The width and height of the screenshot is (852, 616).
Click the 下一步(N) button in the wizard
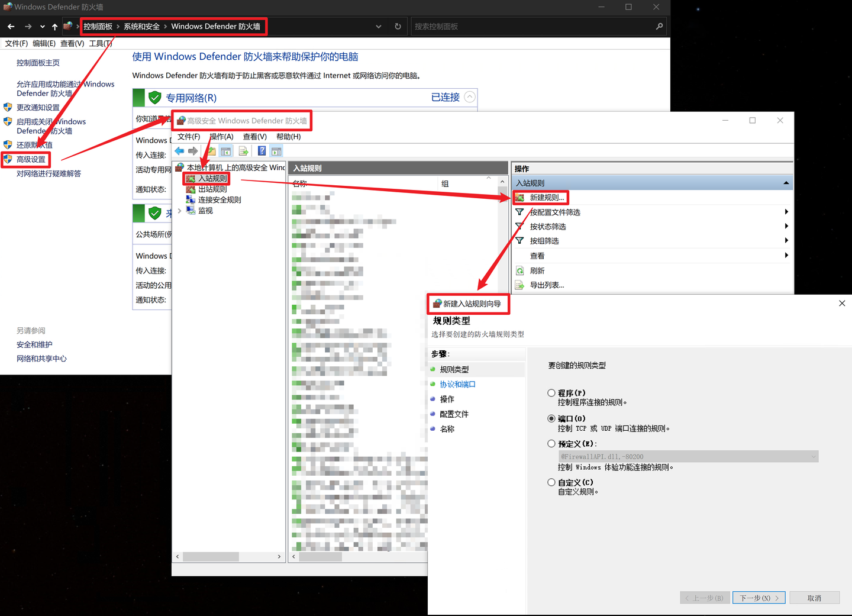(x=759, y=598)
